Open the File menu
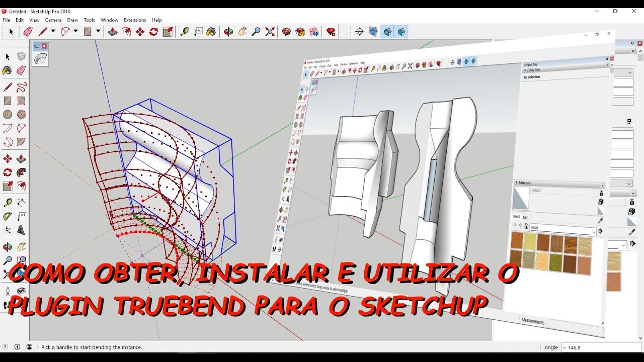 pyautogui.click(x=7, y=20)
